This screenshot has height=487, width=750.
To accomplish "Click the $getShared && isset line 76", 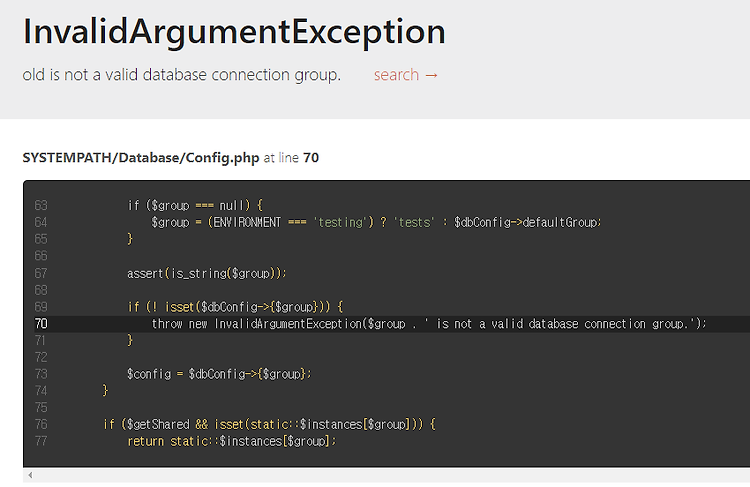I will pos(269,424).
